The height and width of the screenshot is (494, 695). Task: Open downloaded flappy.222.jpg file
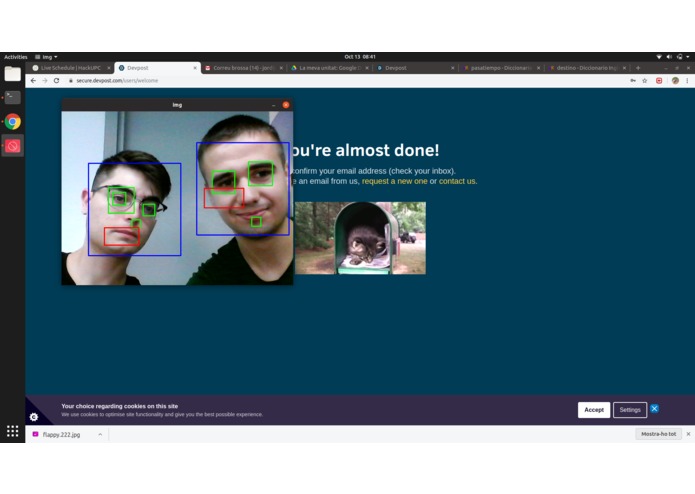click(x=61, y=435)
